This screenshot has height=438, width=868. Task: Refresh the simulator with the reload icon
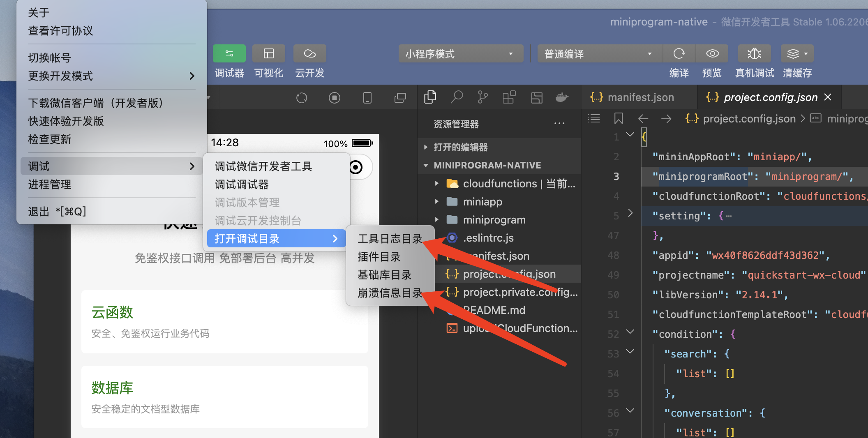302,98
